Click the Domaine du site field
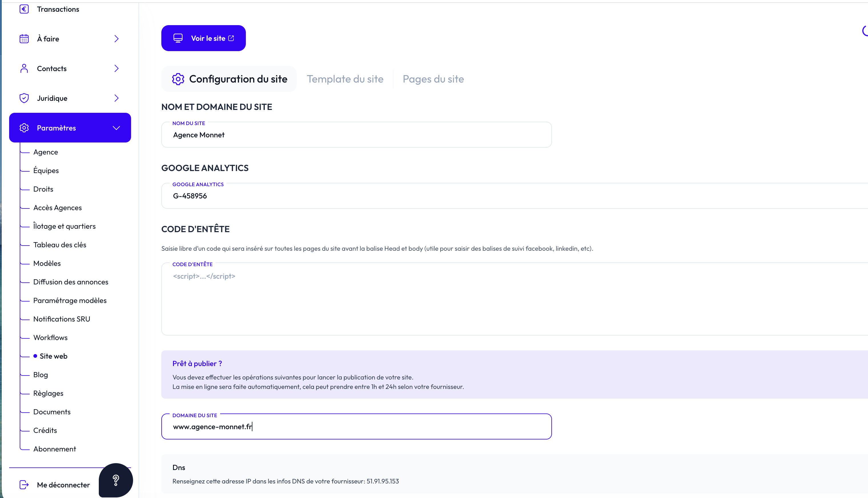Viewport: 868px width, 498px height. tap(356, 427)
